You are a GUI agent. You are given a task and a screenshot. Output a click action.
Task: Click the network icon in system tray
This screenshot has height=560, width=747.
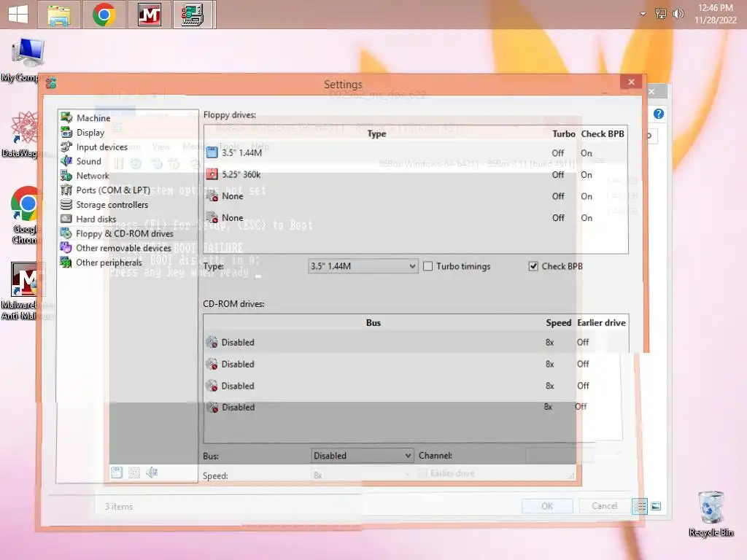click(x=661, y=14)
